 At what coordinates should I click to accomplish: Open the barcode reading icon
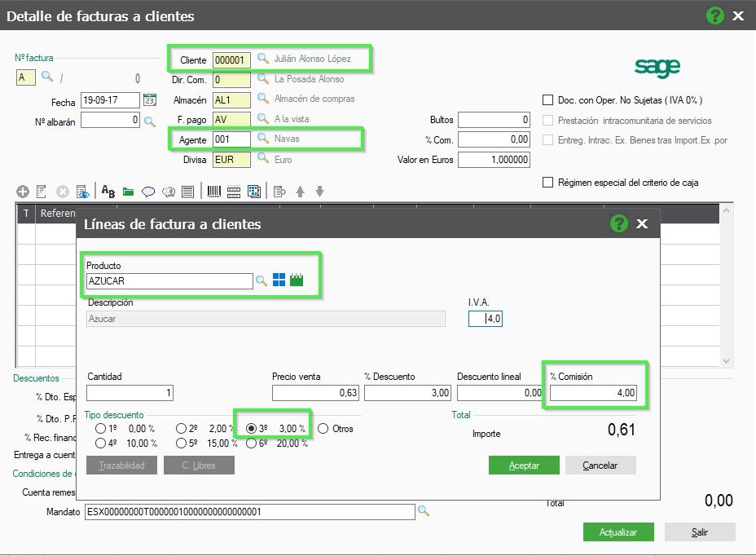tap(214, 192)
